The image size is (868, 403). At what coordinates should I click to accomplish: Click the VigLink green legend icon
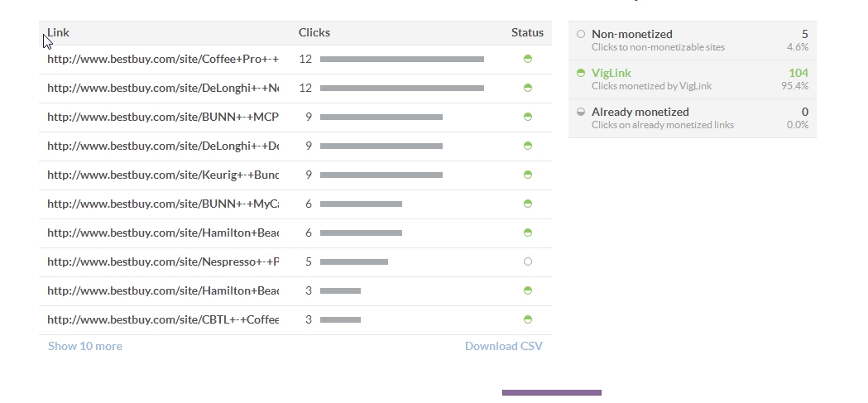(x=581, y=73)
